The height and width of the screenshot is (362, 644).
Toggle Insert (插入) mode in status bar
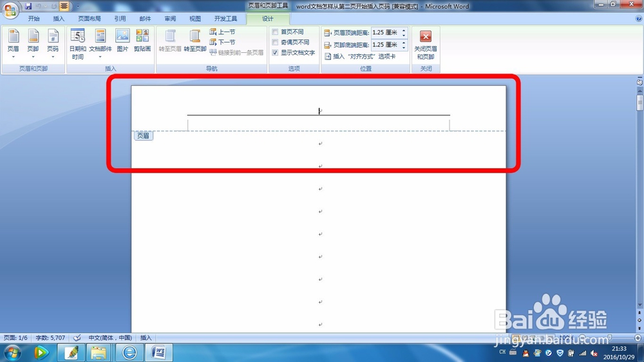coord(146,338)
